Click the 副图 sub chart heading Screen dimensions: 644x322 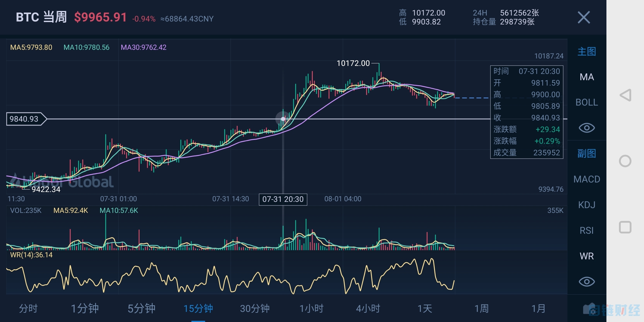click(586, 154)
